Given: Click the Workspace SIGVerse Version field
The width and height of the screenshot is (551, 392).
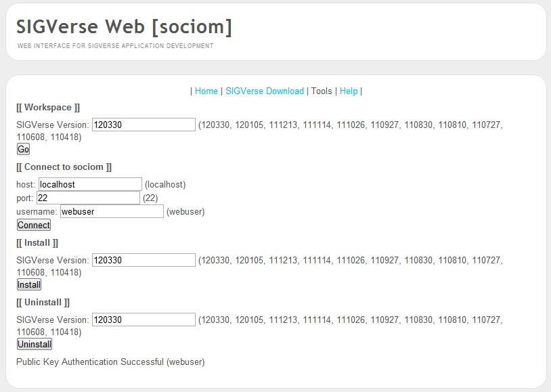Looking at the screenshot, I should (x=144, y=125).
